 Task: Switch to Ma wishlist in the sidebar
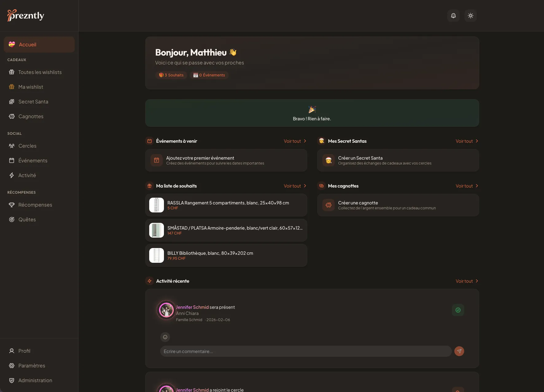tap(30, 87)
